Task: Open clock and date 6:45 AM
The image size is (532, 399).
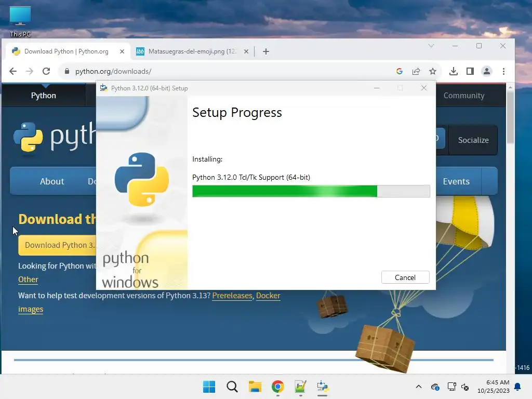Action: click(x=494, y=387)
